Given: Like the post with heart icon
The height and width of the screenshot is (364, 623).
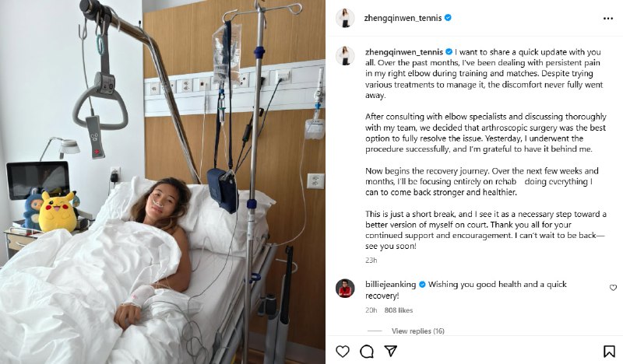Looking at the screenshot, I should click(x=343, y=352).
